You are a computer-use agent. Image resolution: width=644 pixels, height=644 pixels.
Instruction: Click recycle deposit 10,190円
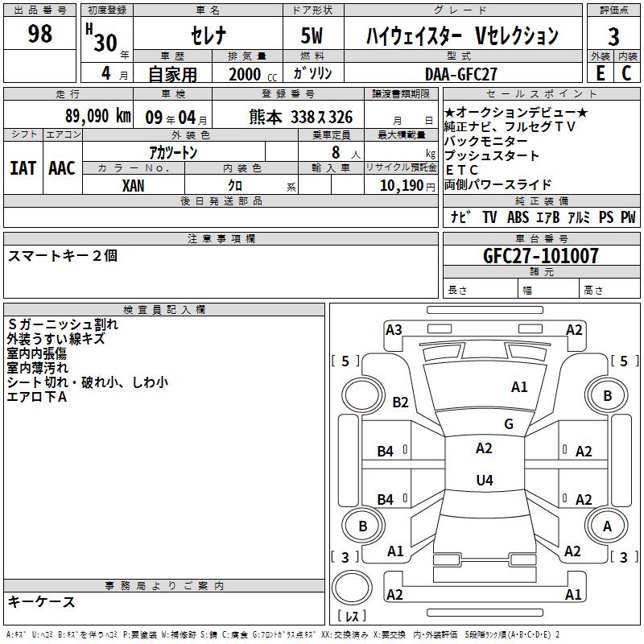point(407,186)
